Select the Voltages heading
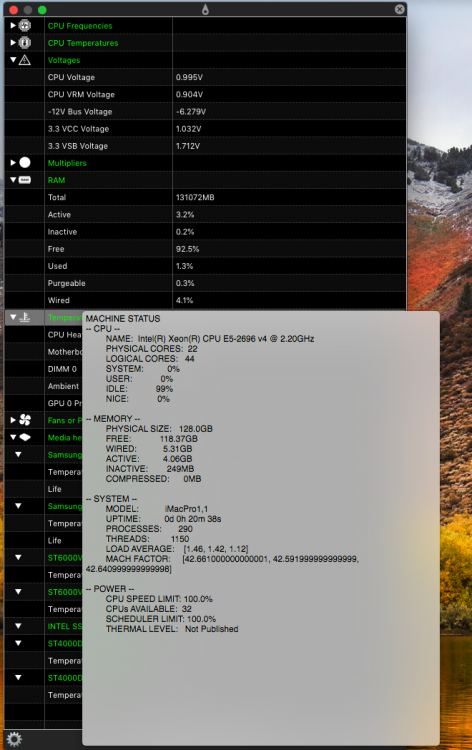472x750 pixels. pos(64,60)
